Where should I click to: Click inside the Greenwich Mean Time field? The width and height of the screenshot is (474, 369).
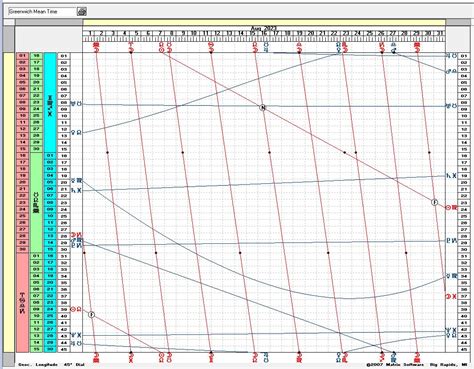(x=42, y=12)
